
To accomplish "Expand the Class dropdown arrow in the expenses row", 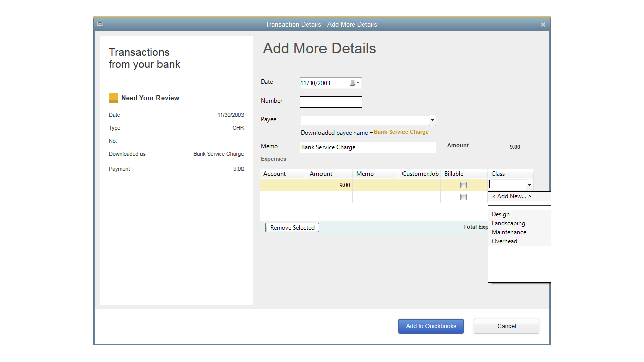I will click(529, 185).
